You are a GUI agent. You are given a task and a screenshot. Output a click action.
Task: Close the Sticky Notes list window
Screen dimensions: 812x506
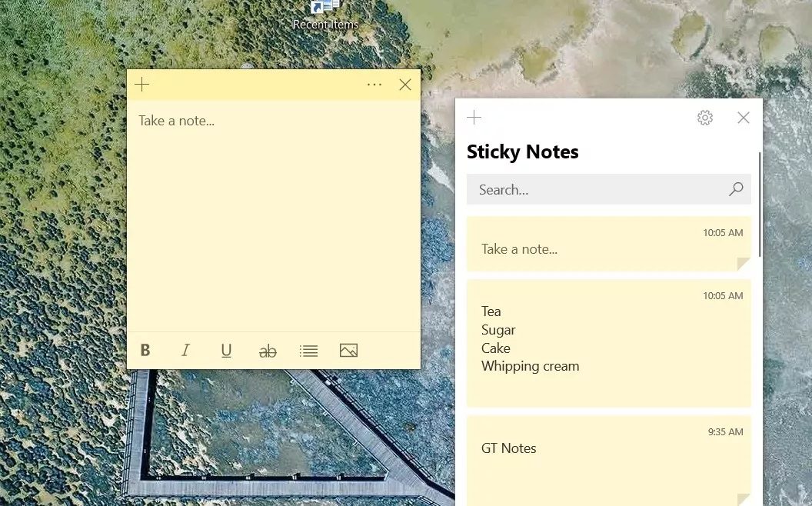click(743, 118)
